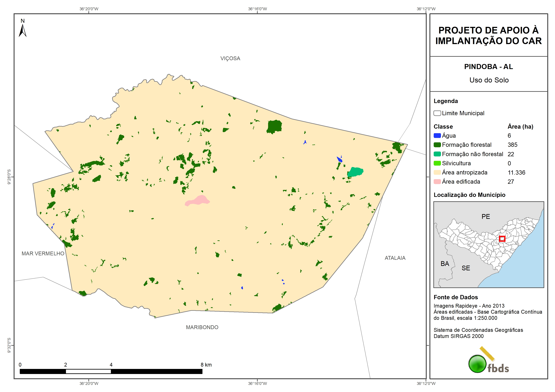Click the PINDOBA - AL title
Viewport: 555px width, 392px height.
coord(489,67)
